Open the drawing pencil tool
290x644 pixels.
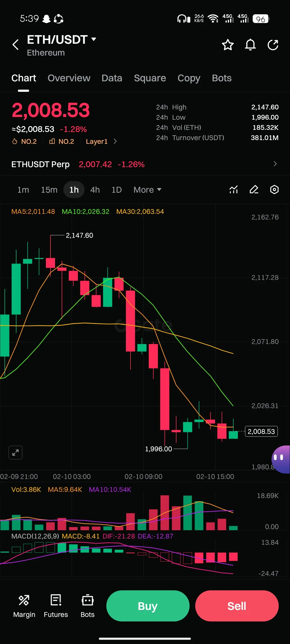[254, 190]
